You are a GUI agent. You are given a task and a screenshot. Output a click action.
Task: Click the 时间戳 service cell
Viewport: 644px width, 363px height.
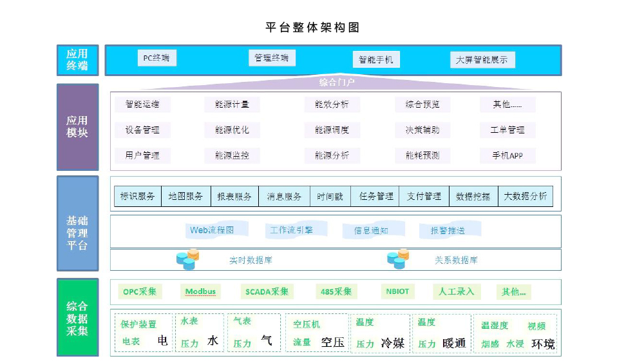point(330,197)
